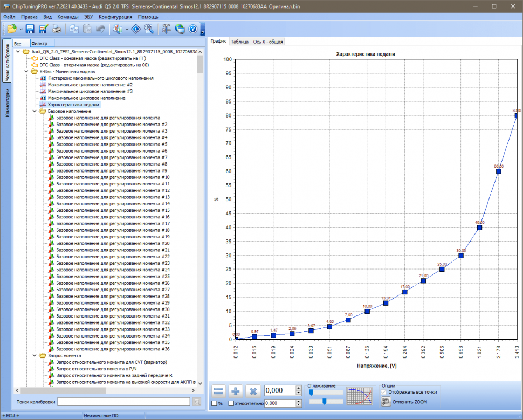
Task: Click the open file folder icon
Action: click(11, 29)
